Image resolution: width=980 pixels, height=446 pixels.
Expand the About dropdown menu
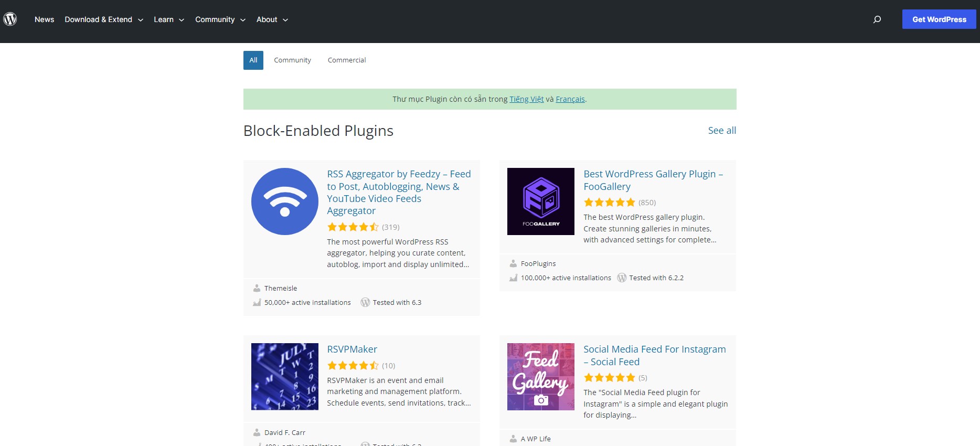(x=272, y=19)
